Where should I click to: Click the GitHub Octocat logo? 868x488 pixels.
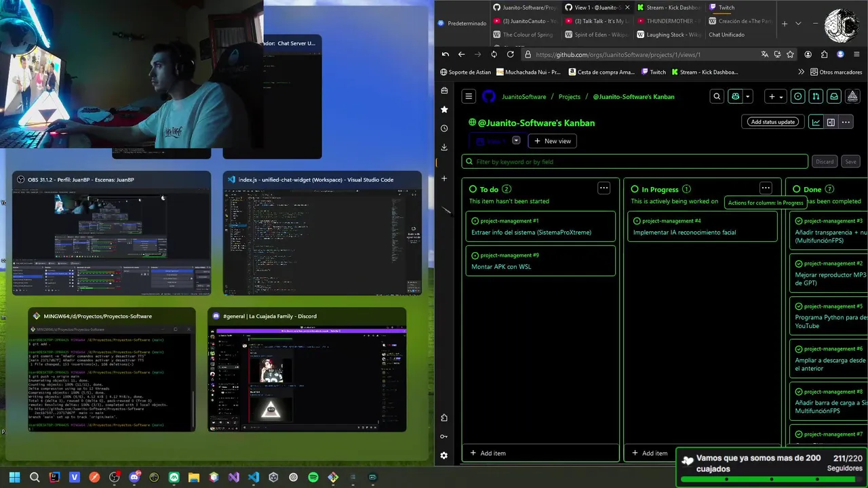click(x=489, y=96)
